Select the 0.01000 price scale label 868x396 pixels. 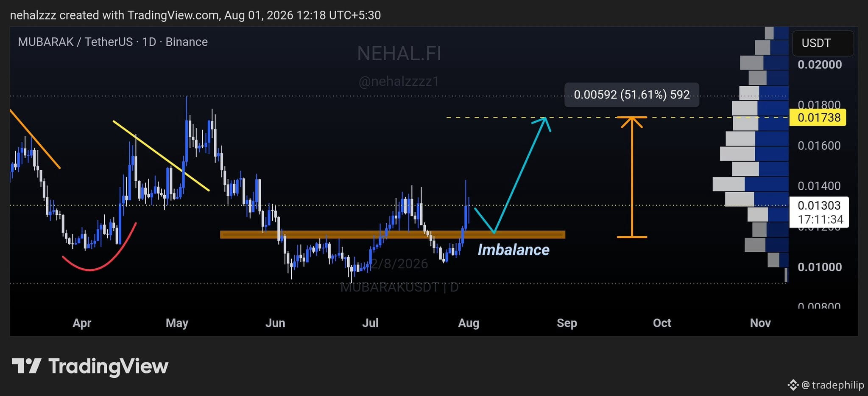(819, 267)
